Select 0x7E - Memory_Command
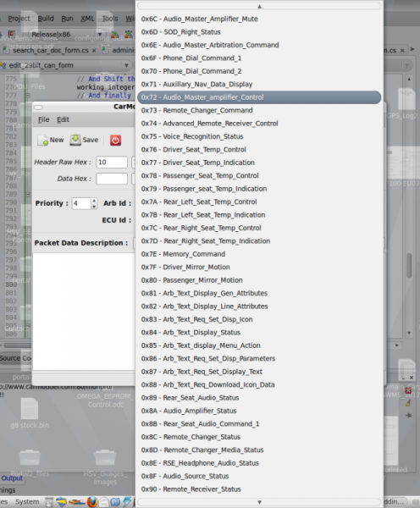This screenshot has width=420, height=508. [259, 254]
